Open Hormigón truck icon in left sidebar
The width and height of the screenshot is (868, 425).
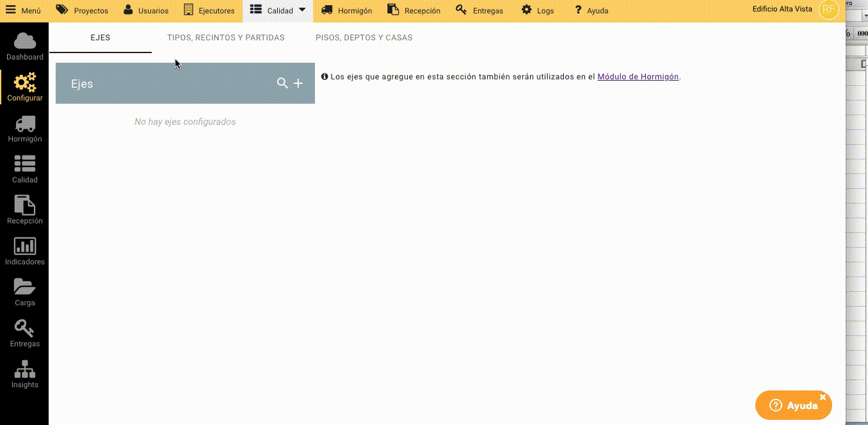24,124
